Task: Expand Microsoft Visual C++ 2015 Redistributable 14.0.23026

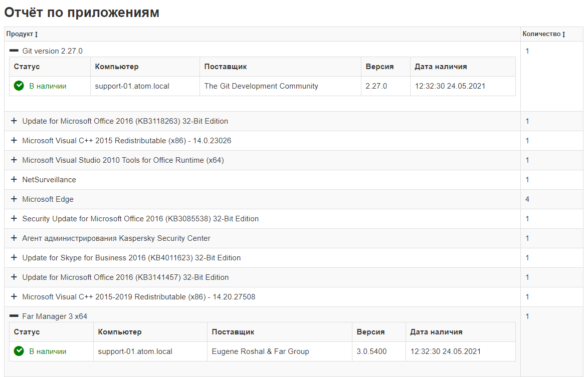Action: 14,141
